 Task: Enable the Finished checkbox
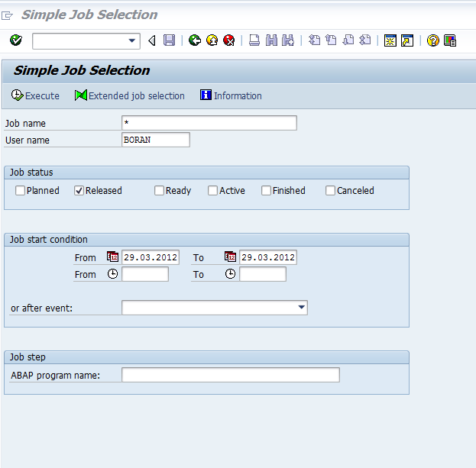tap(266, 190)
